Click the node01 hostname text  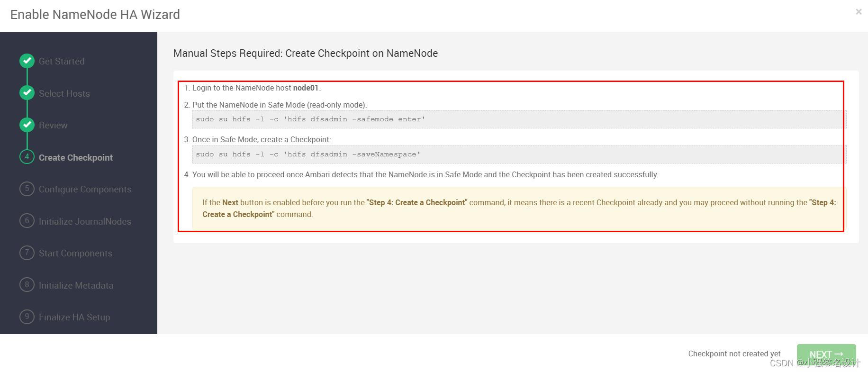(306, 88)
